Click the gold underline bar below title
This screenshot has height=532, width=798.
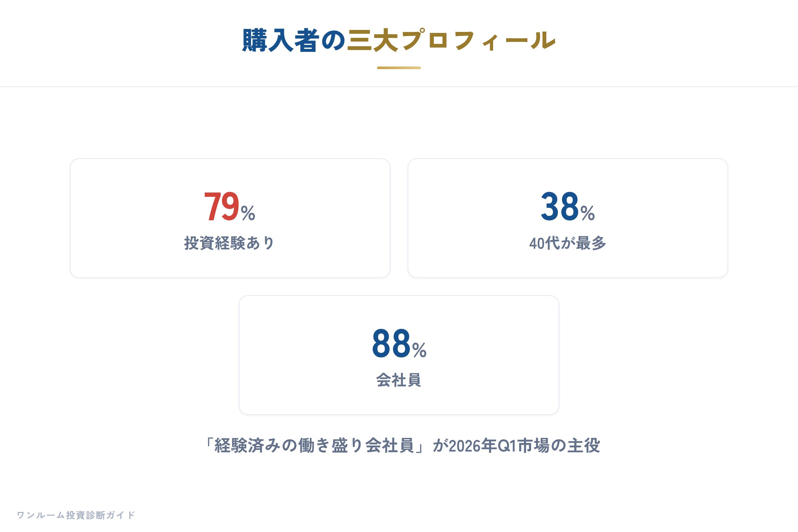point(399,68)
